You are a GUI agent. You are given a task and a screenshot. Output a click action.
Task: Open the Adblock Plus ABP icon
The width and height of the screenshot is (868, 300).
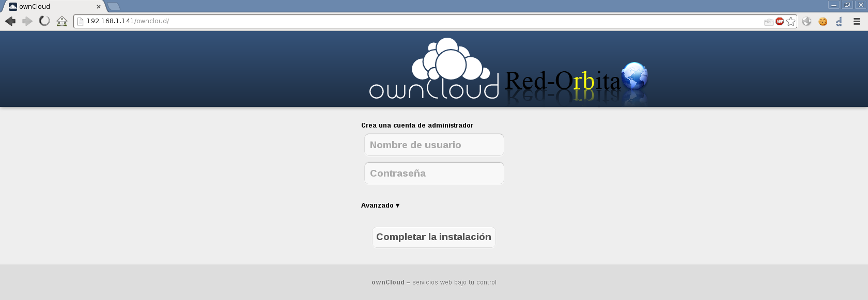[x=780, y=21]
